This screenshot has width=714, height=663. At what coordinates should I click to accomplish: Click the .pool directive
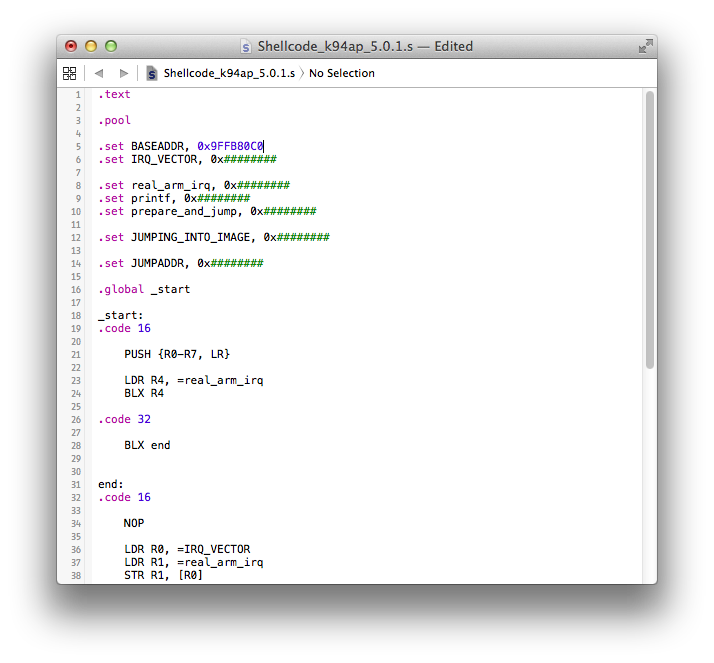point(114,120)
